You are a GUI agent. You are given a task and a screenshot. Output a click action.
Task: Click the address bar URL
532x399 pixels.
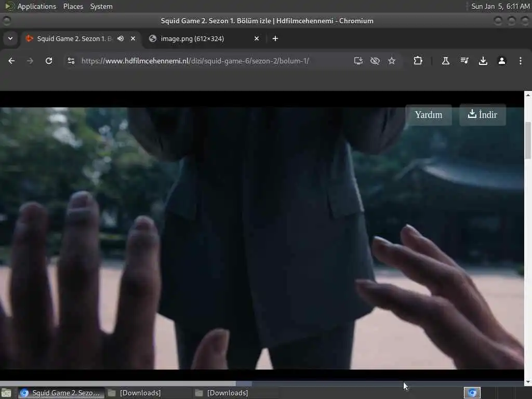pos(195,61)
